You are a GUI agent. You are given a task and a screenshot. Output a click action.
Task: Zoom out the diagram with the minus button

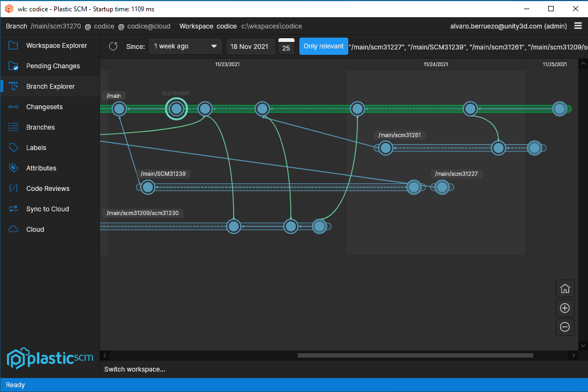pos(565,327)
